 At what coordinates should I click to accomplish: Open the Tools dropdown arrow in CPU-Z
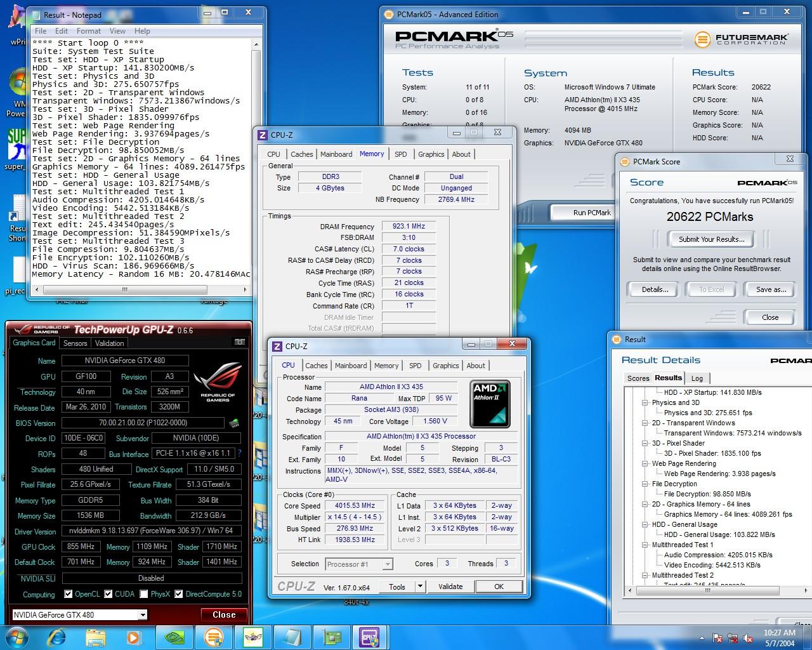pos(419,587)
